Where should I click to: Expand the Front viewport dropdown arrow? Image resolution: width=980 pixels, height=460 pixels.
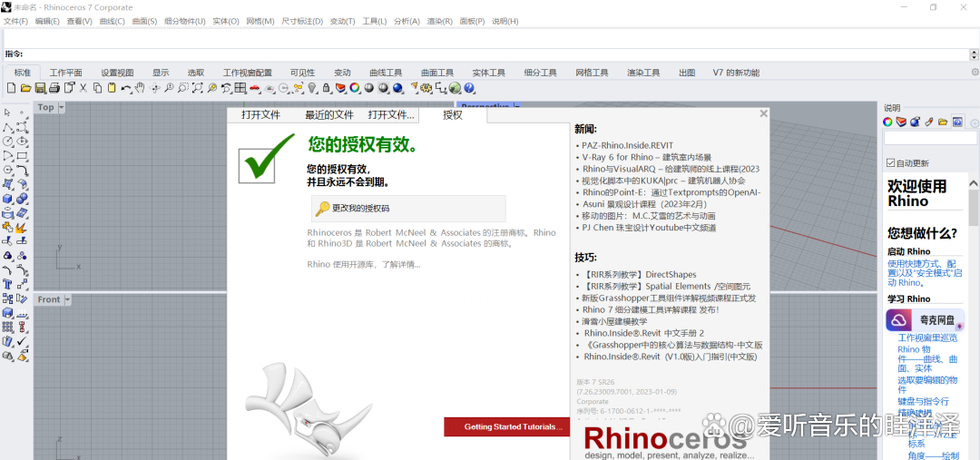(x=67, y=299)
